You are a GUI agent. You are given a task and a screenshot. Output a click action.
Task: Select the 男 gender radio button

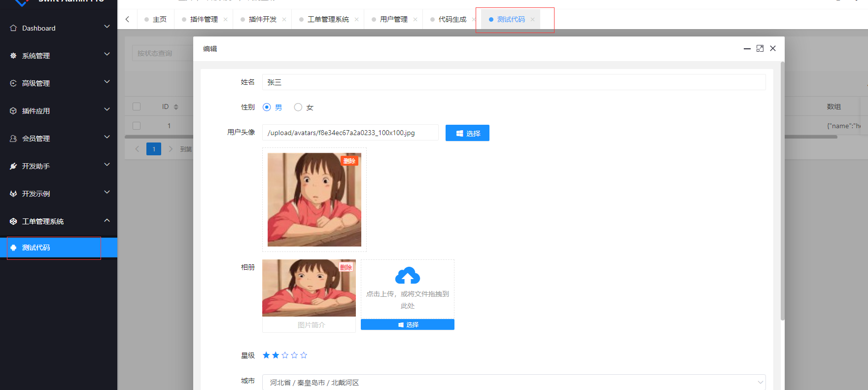[x=267, y=107]
